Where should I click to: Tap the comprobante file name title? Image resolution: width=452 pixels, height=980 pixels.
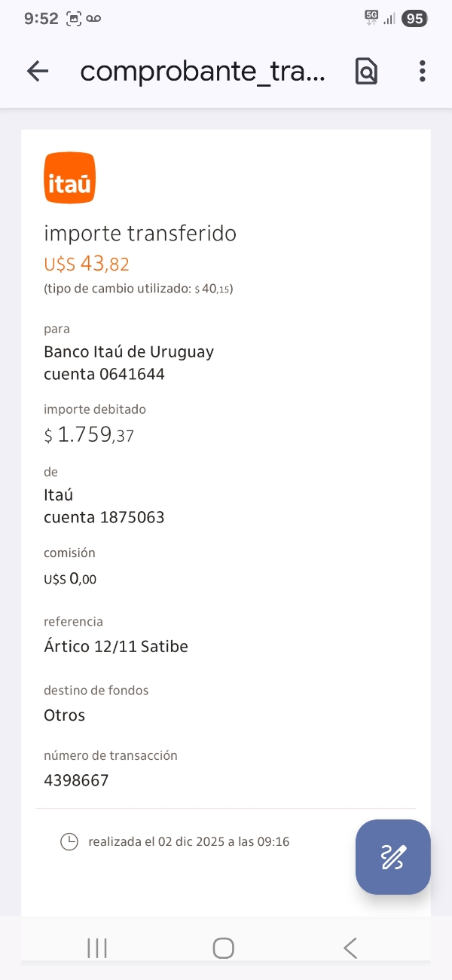(203, 71)
